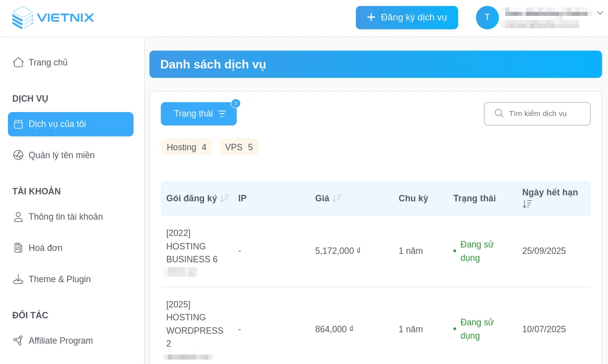Click the globe icon for Quản lý tên miền

[x=18, y=155]
